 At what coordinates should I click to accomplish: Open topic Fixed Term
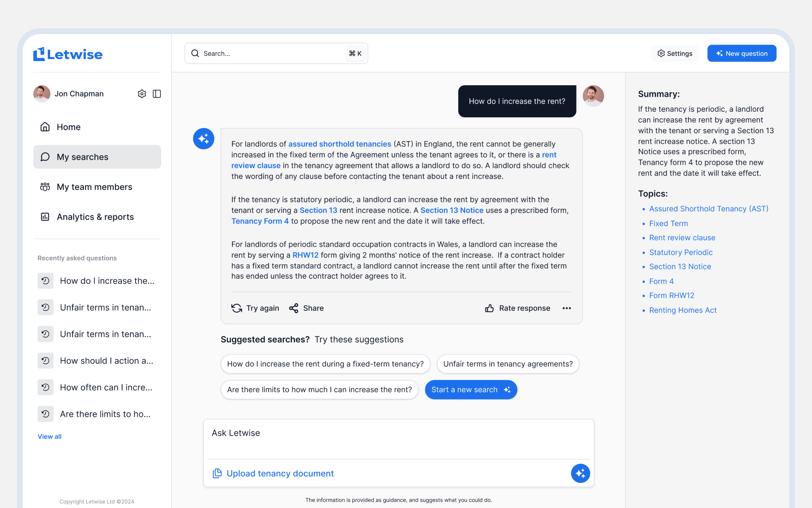pos(668,224)
